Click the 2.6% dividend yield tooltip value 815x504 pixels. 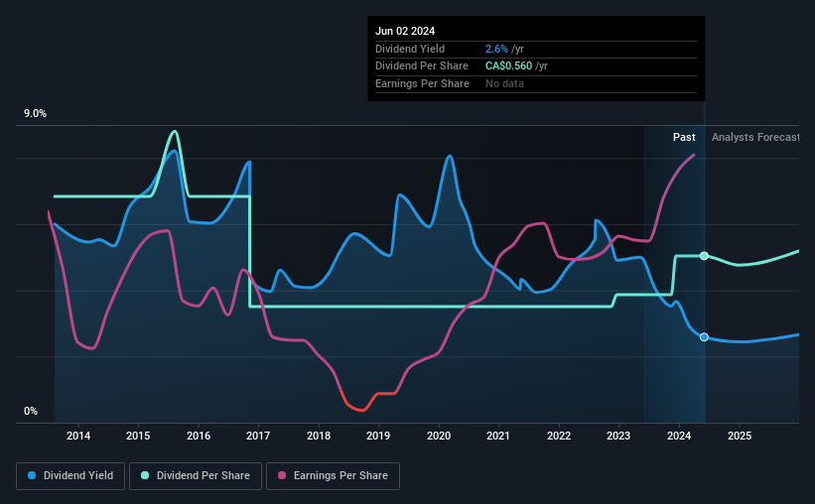496,49
